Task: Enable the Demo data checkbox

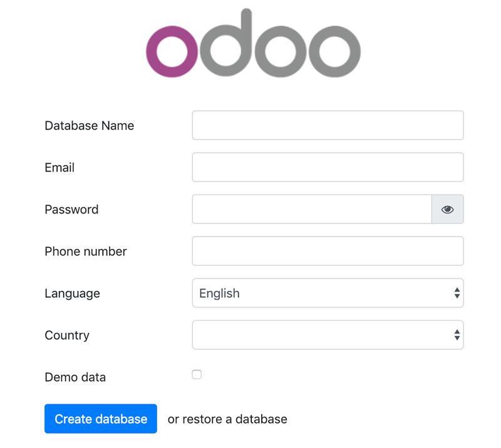Action: (197, 374)
